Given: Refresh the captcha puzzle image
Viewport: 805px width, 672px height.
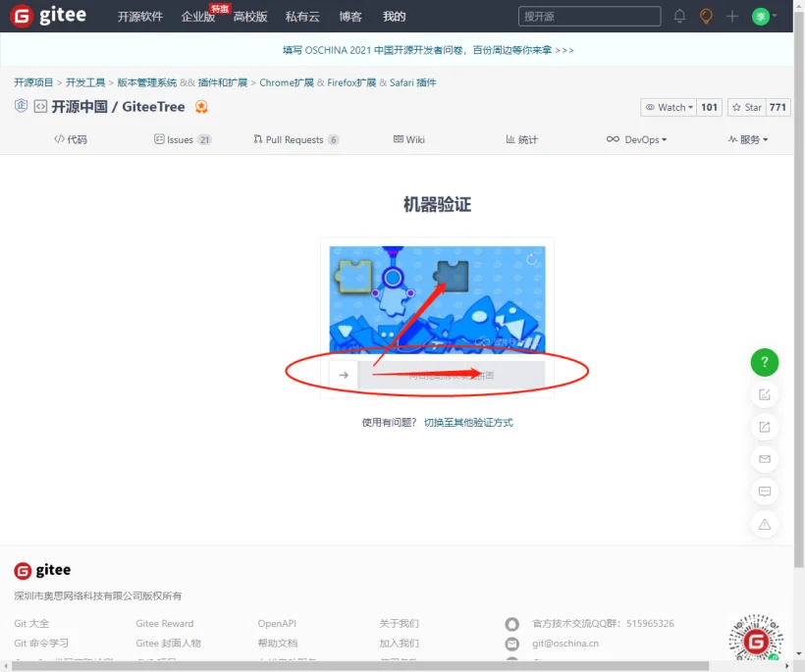Looking at the screenshot, I should pos(532,259).
